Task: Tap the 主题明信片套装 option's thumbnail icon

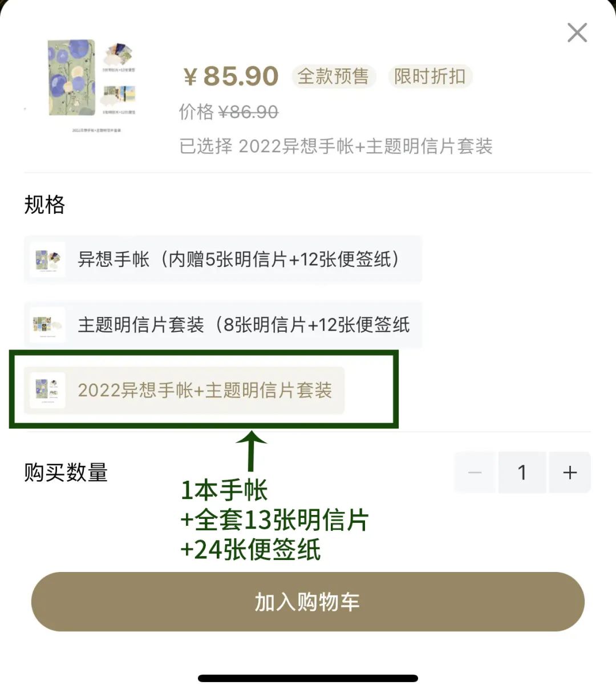Action: tap(47, 326)
